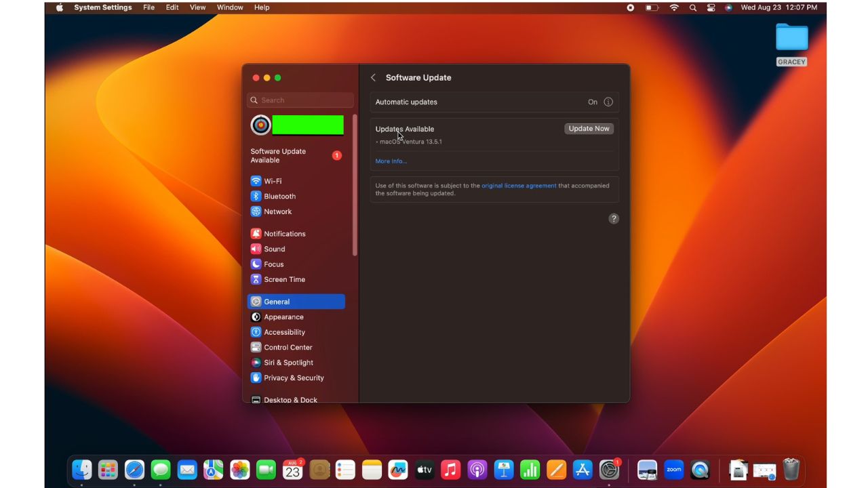Open Notes from the Dock

pyautogui.click(x=372, y=469)
